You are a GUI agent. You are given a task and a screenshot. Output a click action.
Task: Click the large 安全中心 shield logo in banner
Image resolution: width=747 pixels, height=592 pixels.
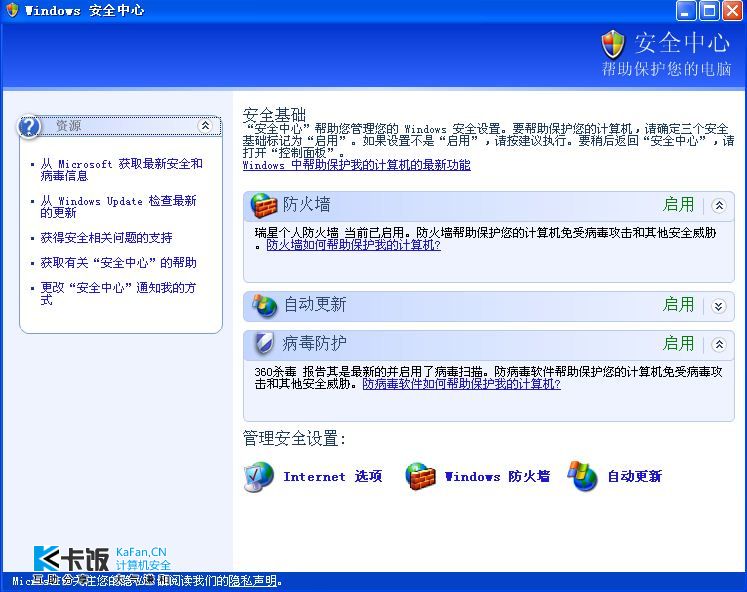pyautogui.click(x=613, y=44)
